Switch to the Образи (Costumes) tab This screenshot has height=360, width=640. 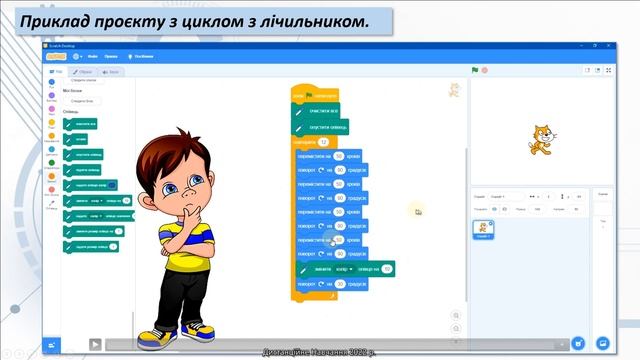[82, 72]
